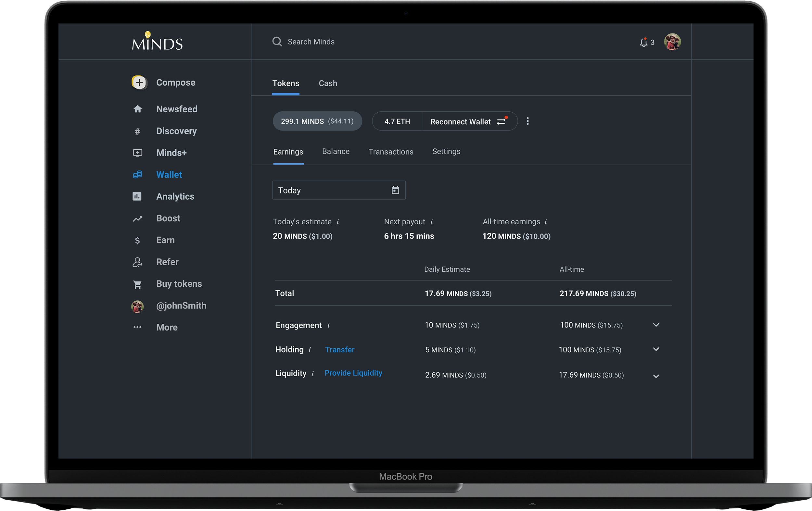Click the Search Minds field
This screenshot has width=812, height=511.
coord(311,42)
